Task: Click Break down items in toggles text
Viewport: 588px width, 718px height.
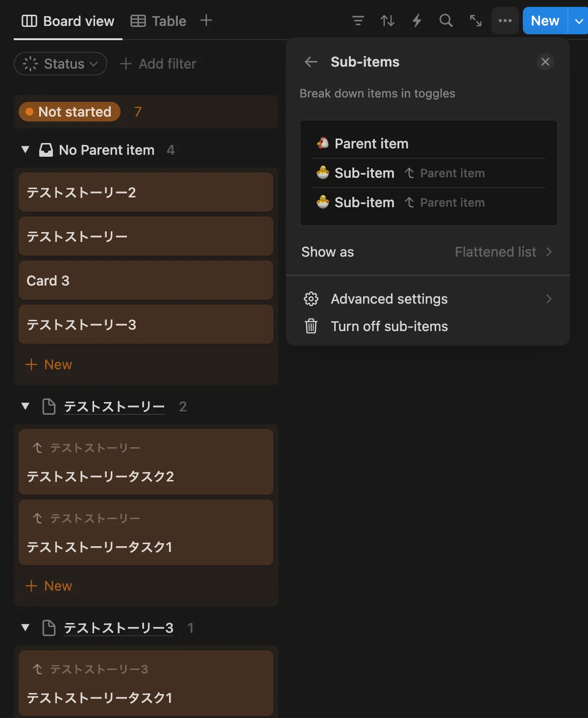Action: point(377,93)
